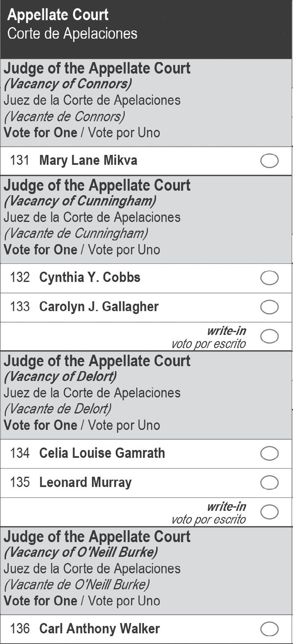Click the name Carolyn J. Gallagher
The image size is (293, 644).
(99, 307)
